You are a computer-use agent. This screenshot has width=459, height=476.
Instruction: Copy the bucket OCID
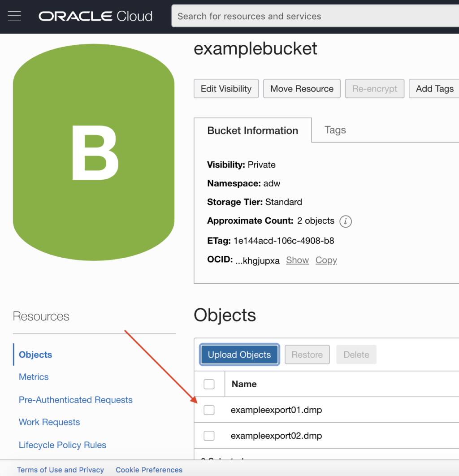(326, 260)
